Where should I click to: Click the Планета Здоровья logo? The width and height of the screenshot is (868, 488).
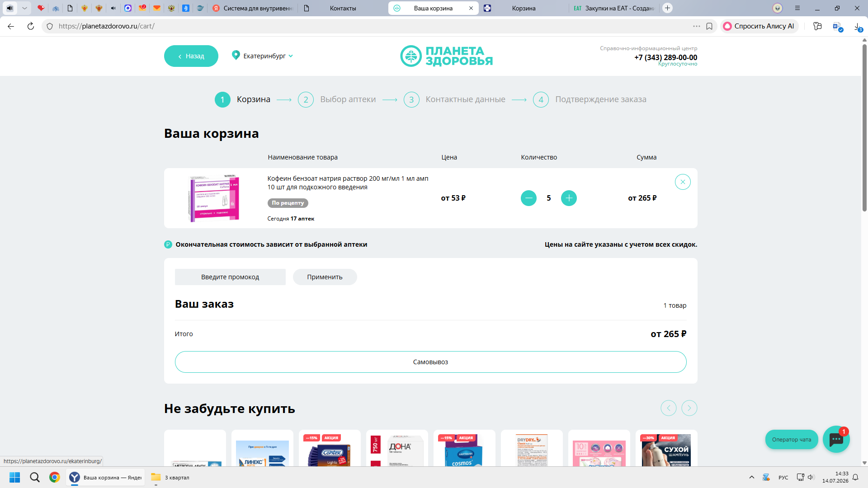point(446,56)
